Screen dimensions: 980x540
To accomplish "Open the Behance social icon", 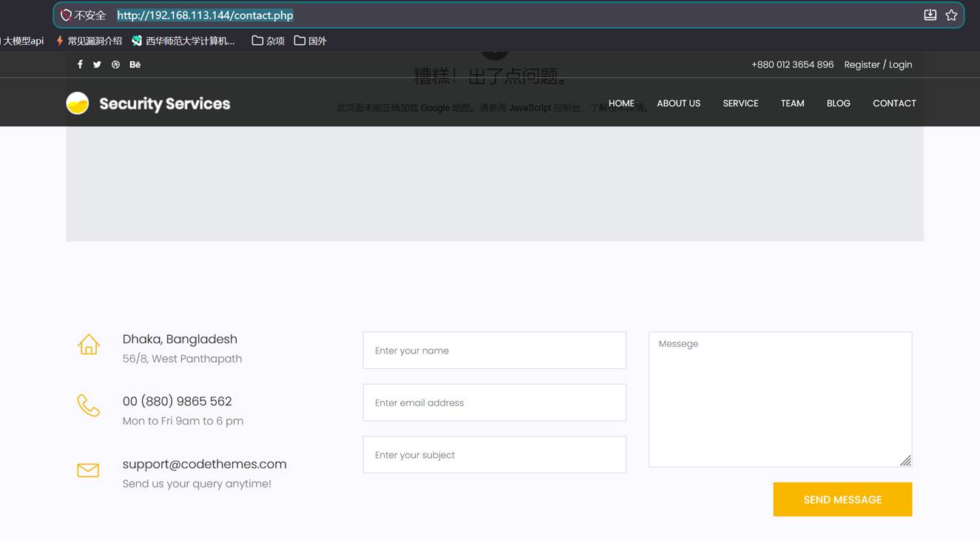I will [135, 64].
